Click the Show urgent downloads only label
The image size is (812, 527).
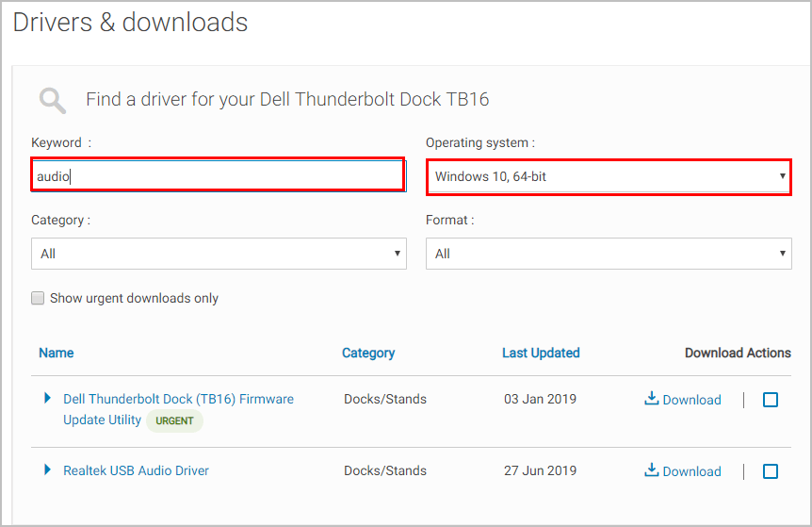click(x=134, y=298)
